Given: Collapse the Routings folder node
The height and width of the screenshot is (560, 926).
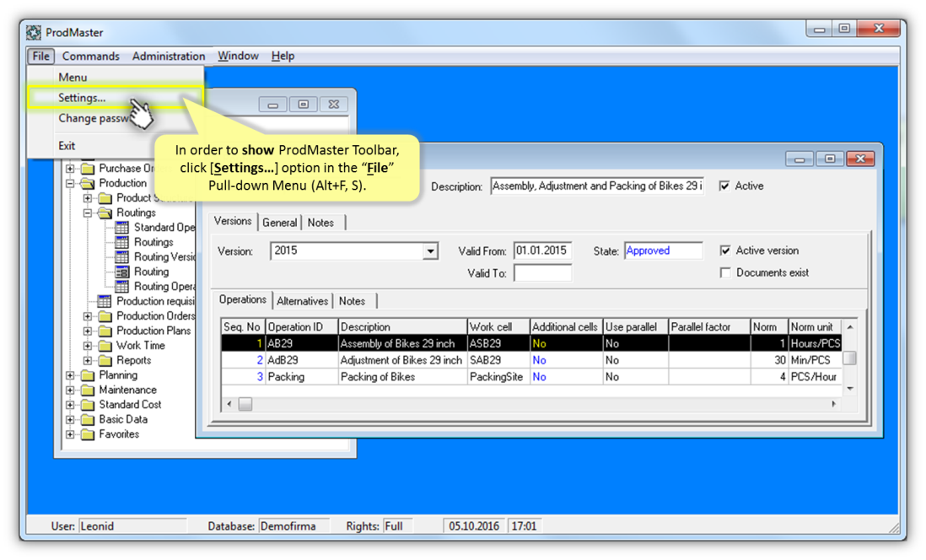Looking at the screenshot, I should click(88, 213).
